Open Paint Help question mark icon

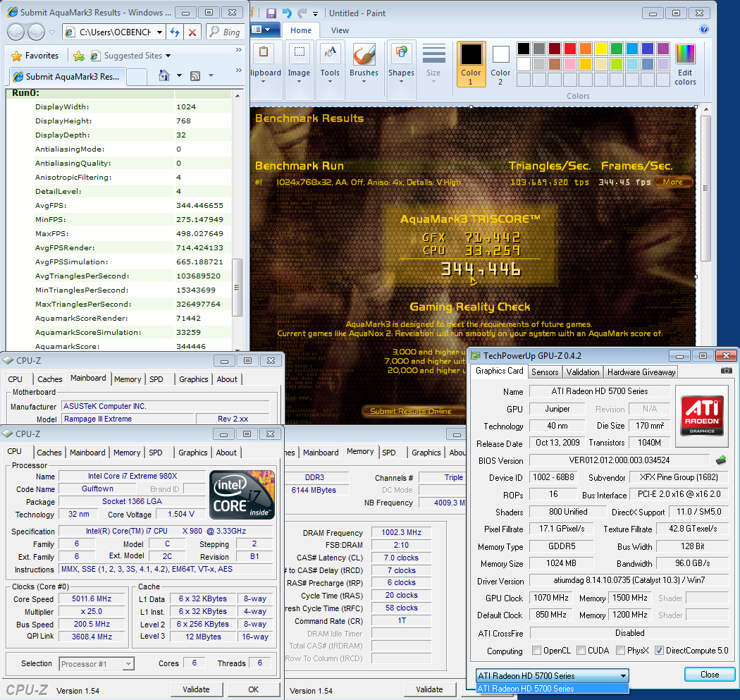click(703, 30)
